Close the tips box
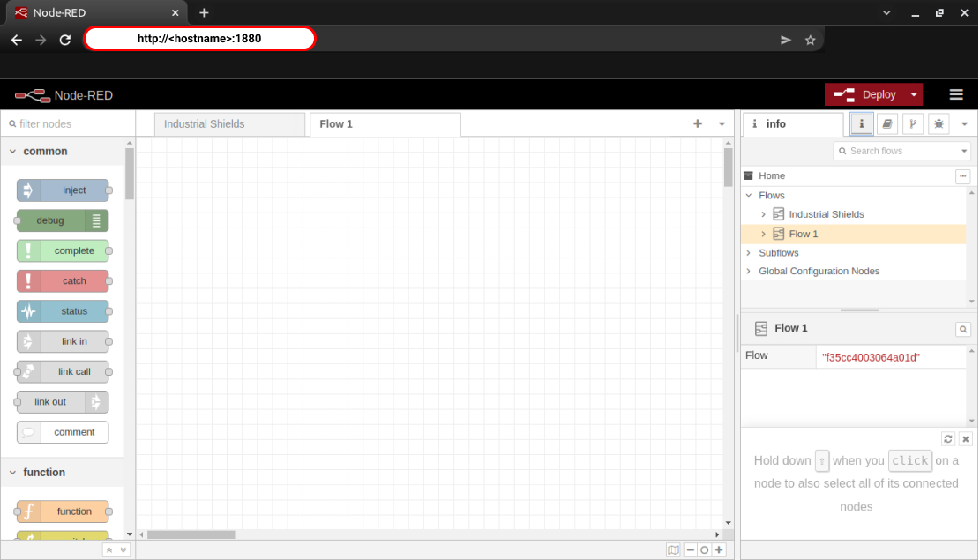Image resolution: width=980 pixels, height=560 pixels. [966, 439]
